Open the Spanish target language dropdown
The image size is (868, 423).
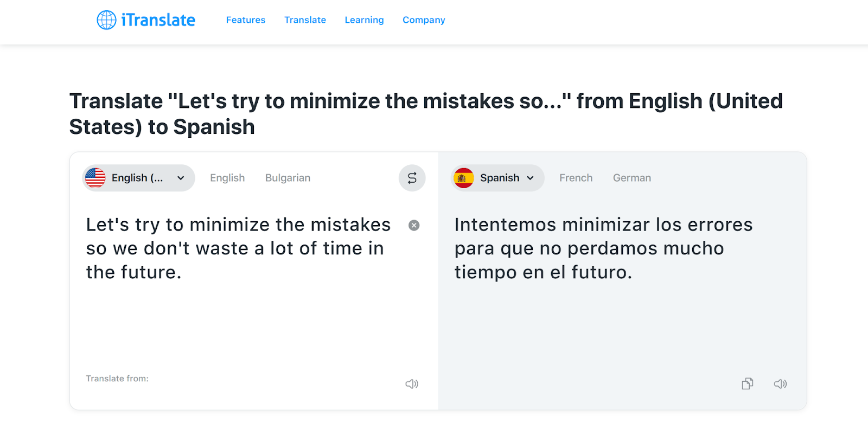click(x=498, y=178)
